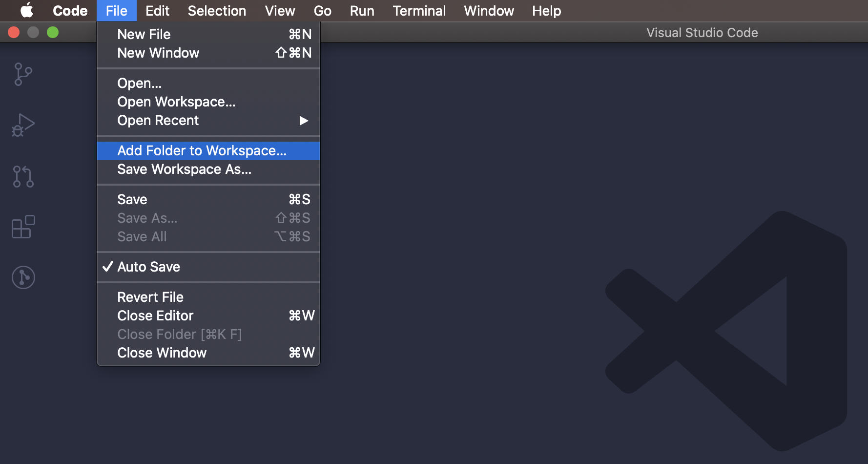Click the green full-screen window button
Viewport: 868px width, 464px height.
pos(53,32)
